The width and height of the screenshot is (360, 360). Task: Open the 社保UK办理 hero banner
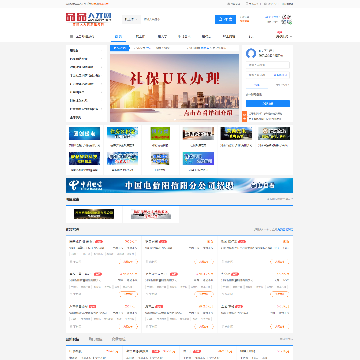click(174, 88)
